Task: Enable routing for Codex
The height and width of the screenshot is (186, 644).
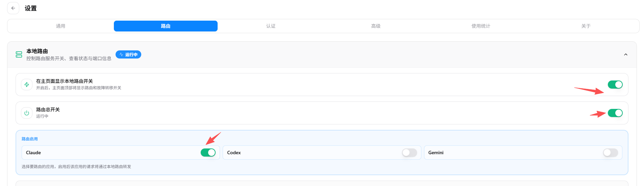Action: tap(410, 153)
